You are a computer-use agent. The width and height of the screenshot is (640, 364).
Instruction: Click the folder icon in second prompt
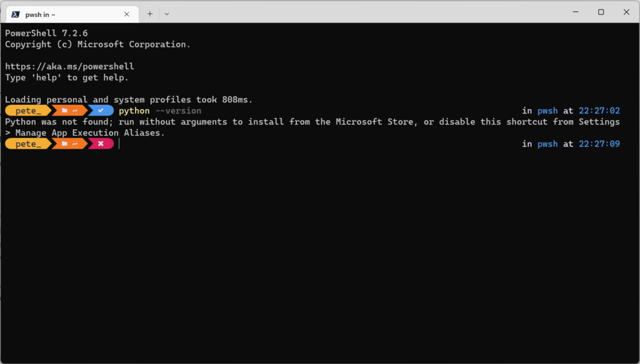click(64, 144)
